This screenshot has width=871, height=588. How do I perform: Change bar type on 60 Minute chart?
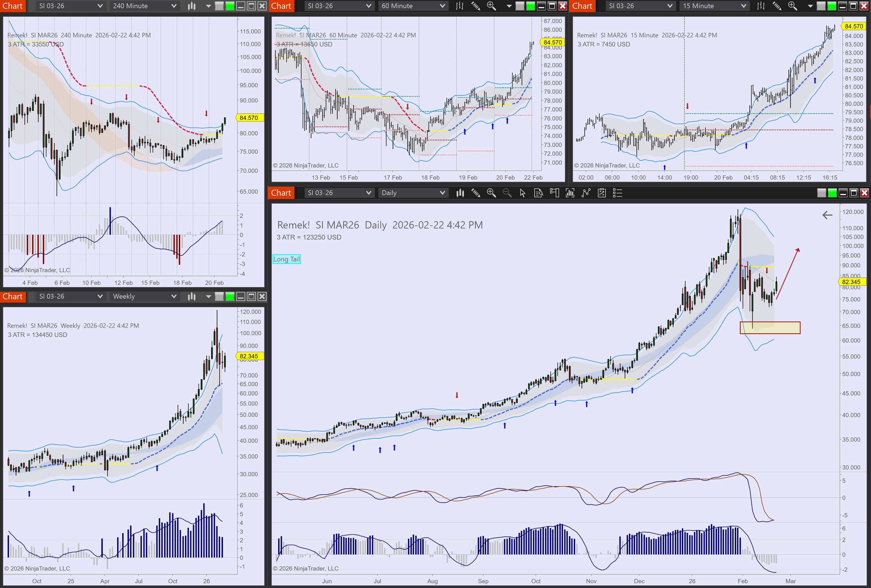(x=460, y=6)
